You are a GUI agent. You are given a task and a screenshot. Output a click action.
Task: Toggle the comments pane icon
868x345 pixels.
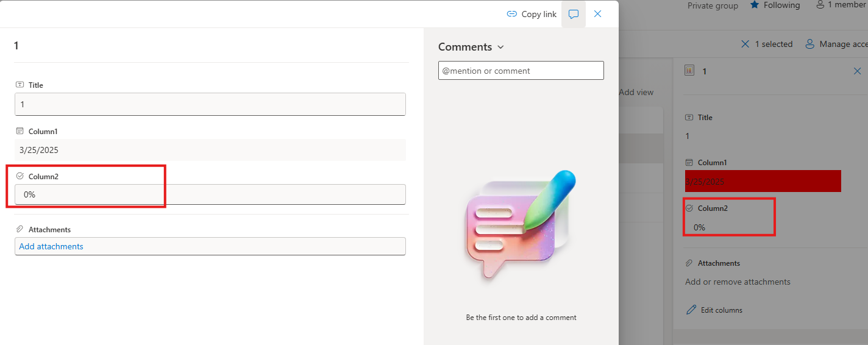click(574, 14)
